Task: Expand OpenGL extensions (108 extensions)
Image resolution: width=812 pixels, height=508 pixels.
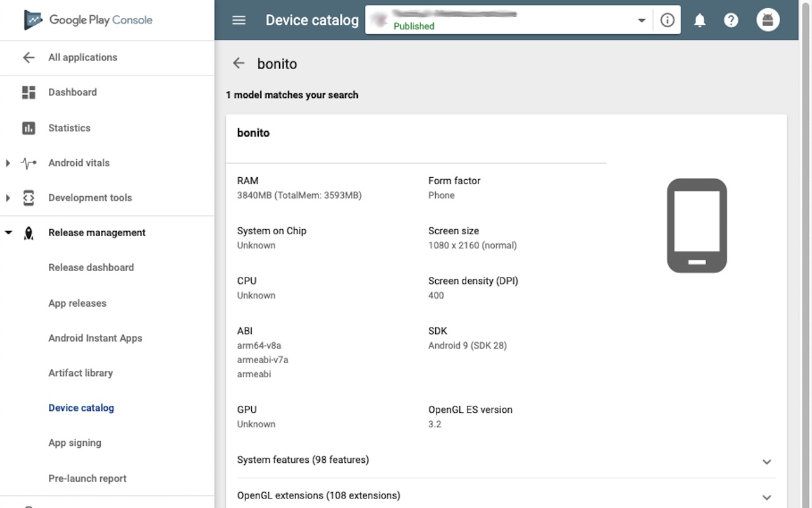Action: 506,496
